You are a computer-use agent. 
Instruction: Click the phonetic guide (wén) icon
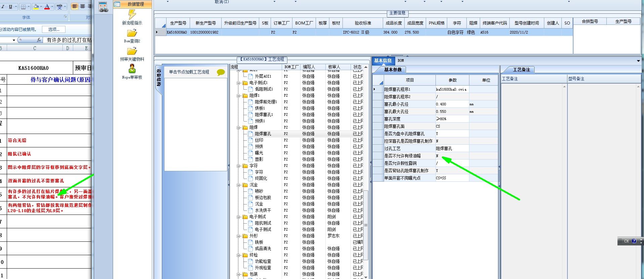(x=59, y=6)
